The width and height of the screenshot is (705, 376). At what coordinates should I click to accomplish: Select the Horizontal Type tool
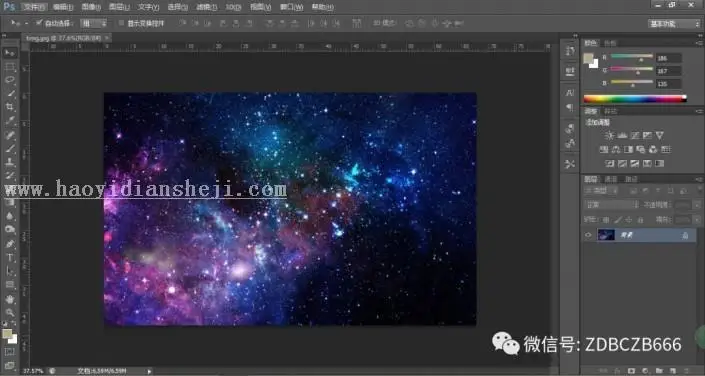click(10, 258)
